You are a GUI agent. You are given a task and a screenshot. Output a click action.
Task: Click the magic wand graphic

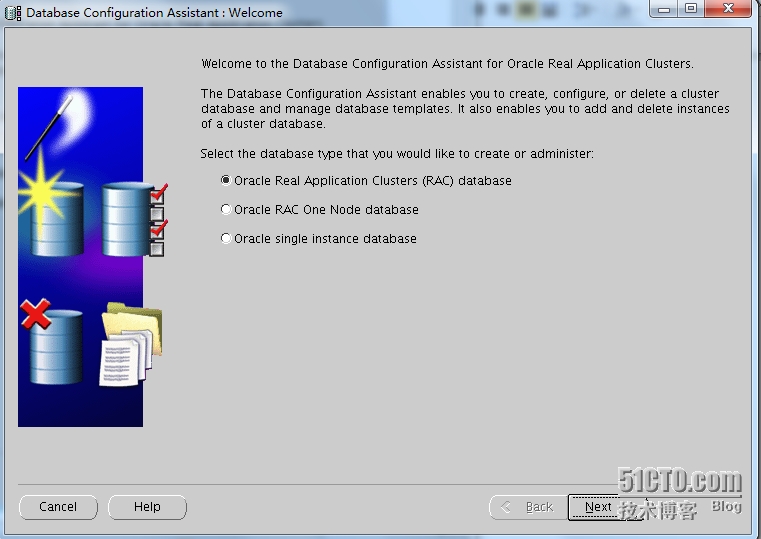click(50, 128)
